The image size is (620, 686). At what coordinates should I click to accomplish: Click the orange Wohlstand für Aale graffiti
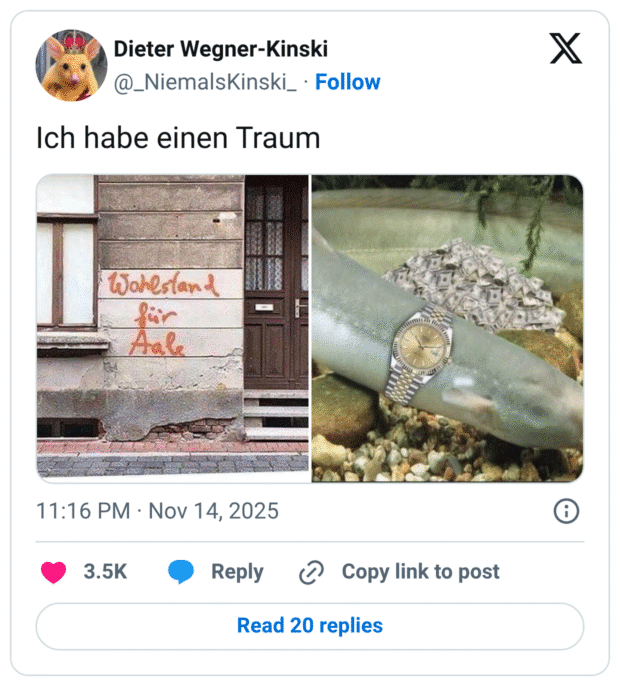(163, 313)
